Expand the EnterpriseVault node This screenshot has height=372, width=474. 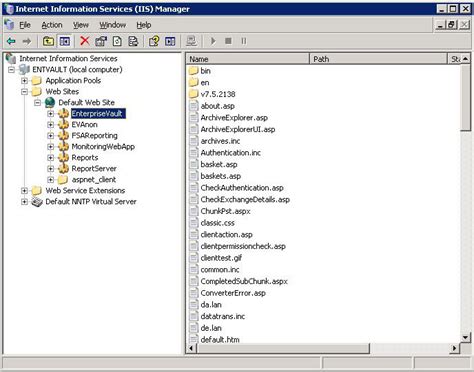pyautogui.click(x=50, y=114)
